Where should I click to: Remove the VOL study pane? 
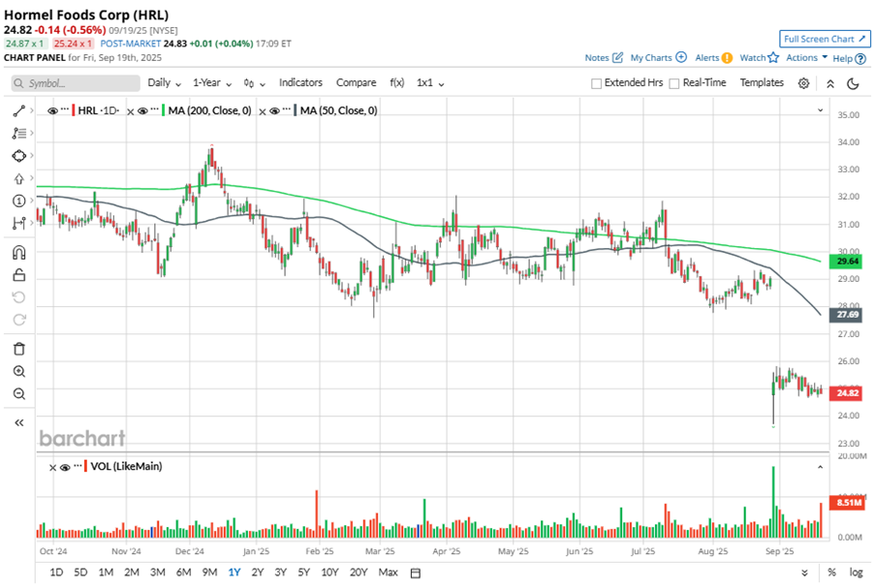coord(52,468)
